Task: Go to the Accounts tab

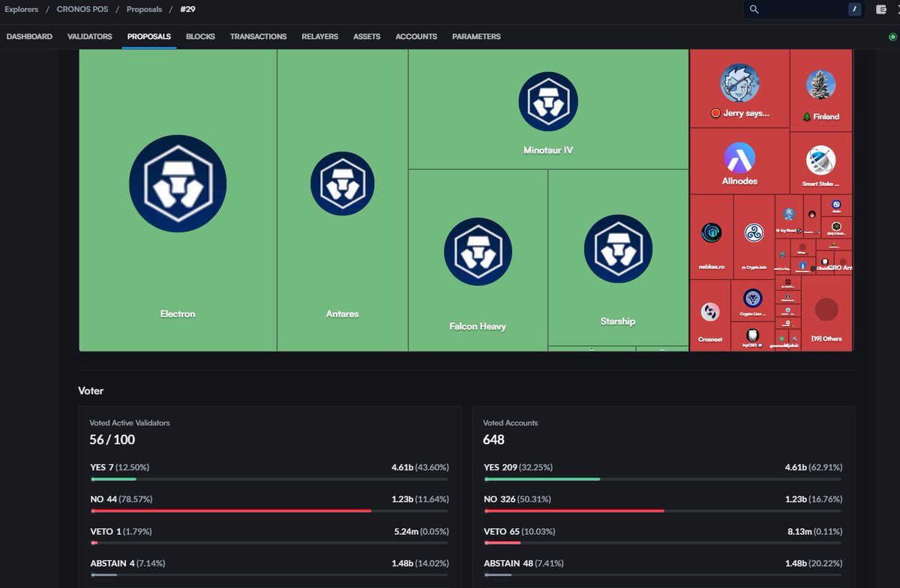Action: (416, 37)
